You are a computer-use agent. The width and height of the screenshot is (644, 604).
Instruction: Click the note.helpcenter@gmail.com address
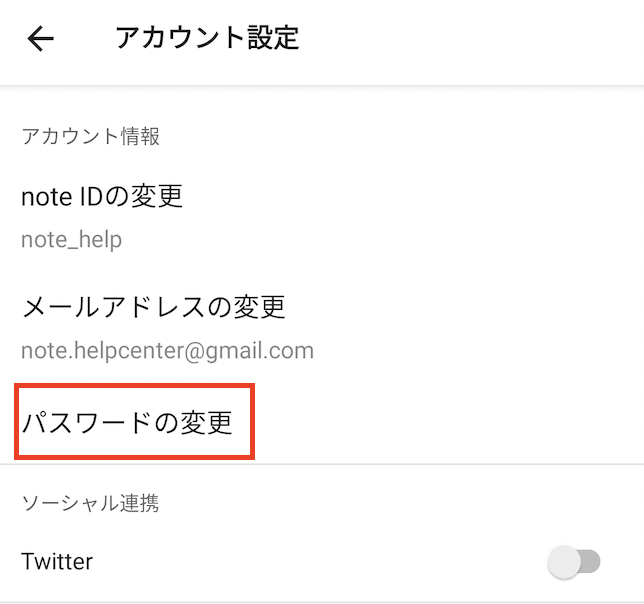coord(167,351)
